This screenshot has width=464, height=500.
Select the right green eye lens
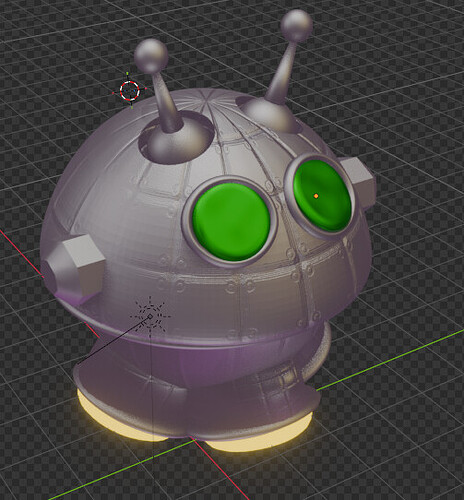(x=322, y=196)
